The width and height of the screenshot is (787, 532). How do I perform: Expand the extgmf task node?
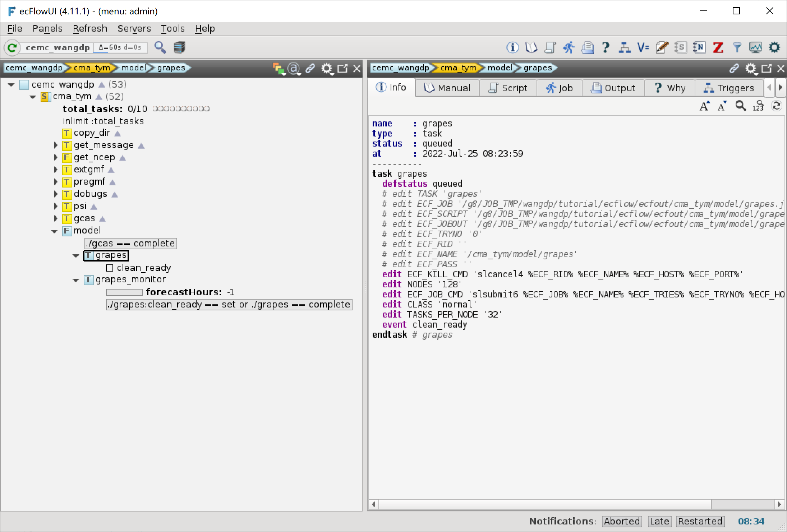point(56,170)
